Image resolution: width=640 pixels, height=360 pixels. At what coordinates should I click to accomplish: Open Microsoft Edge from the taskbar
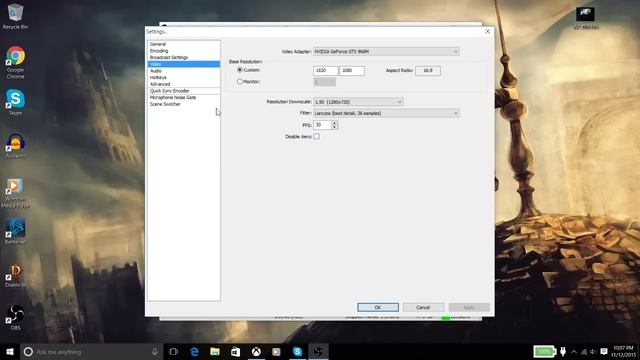195,351
